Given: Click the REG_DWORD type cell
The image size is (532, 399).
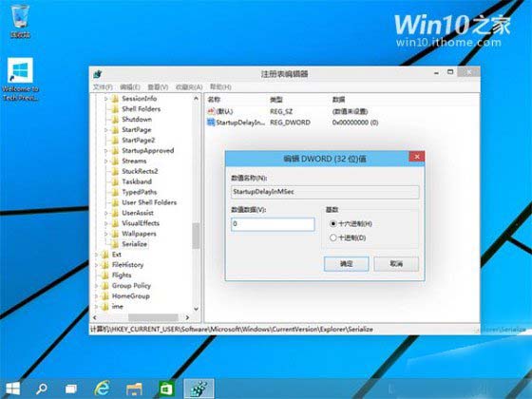Looking at the screenshot, I should pyautogui.click(x=290, y=123).
